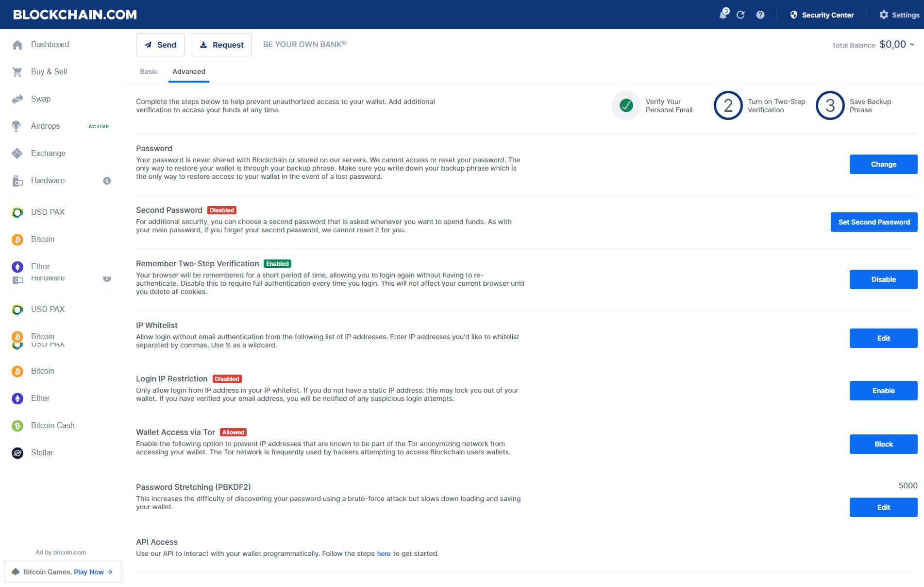Click the notification count badge on the bell

[x=726, y=11]
